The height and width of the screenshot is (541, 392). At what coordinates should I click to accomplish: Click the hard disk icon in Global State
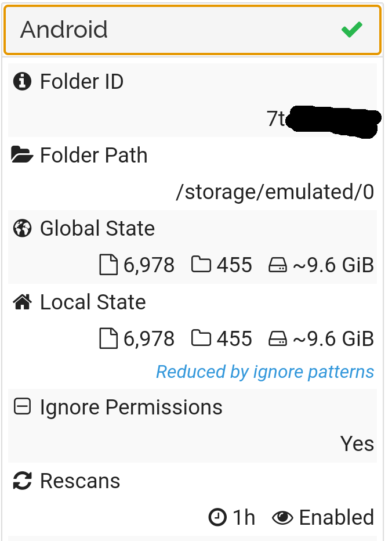(x=279, y=264)
